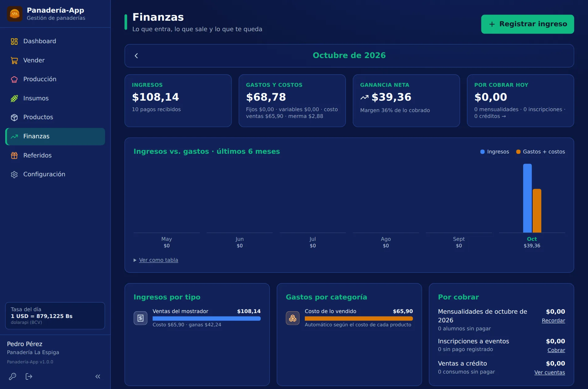Open the Por cobrar hoy card

pyautogui.click(x=520, y=101)
